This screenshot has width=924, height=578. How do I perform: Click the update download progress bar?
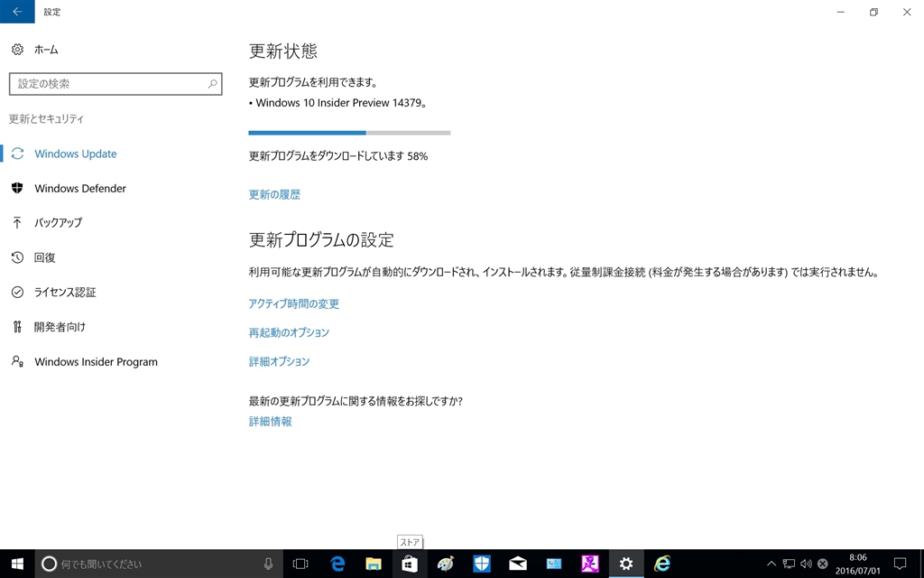coord(349,133)
